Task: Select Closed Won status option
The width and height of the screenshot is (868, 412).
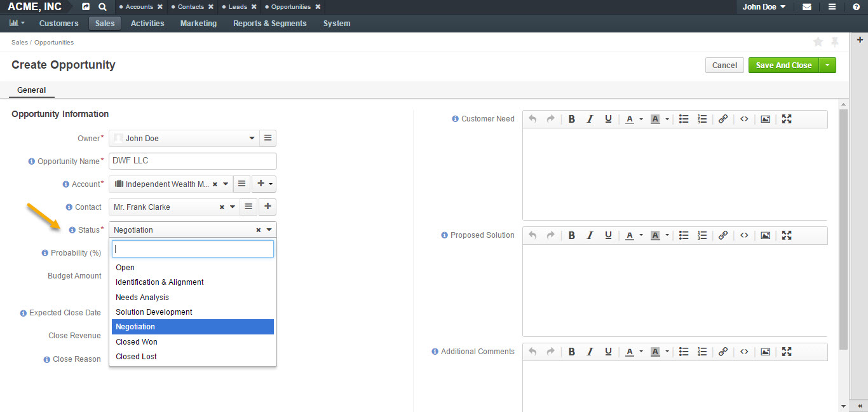Action: tap(193, 342)
